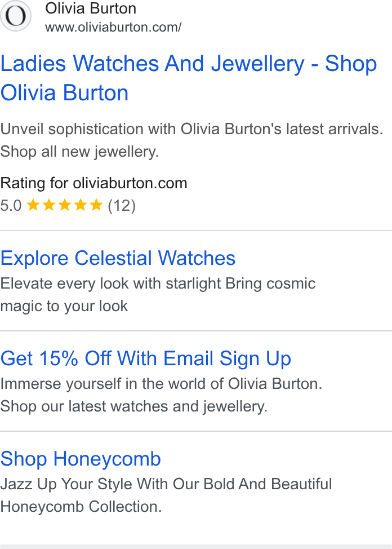Click the first gold star icon
This screenshot has height=549, width=392.
pos(33,205)
